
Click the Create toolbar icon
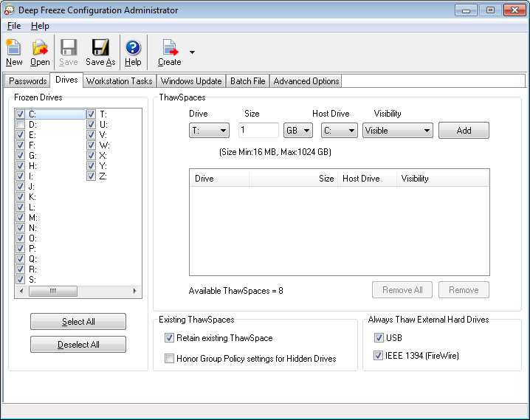(169, 52)
